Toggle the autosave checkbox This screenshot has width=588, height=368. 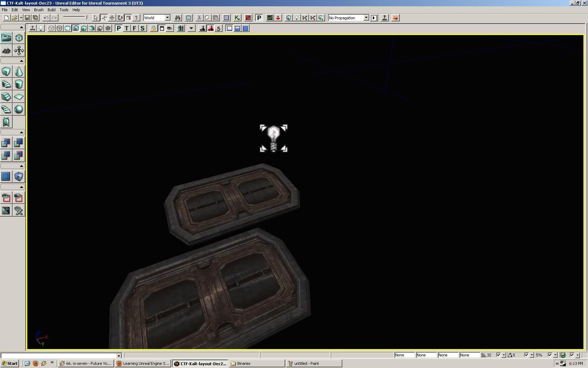click(572, 355)
